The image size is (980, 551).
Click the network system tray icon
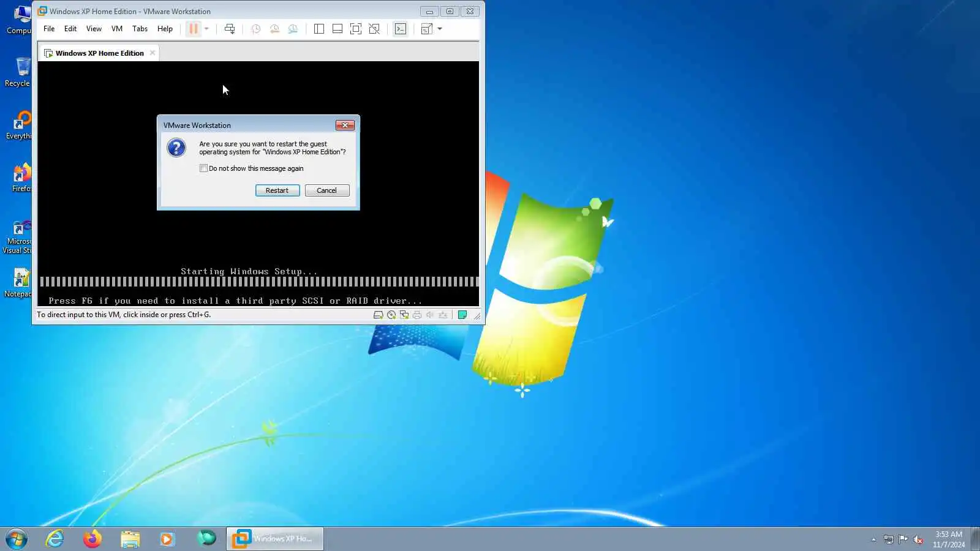pyautogui.click(x=889, y=539)
